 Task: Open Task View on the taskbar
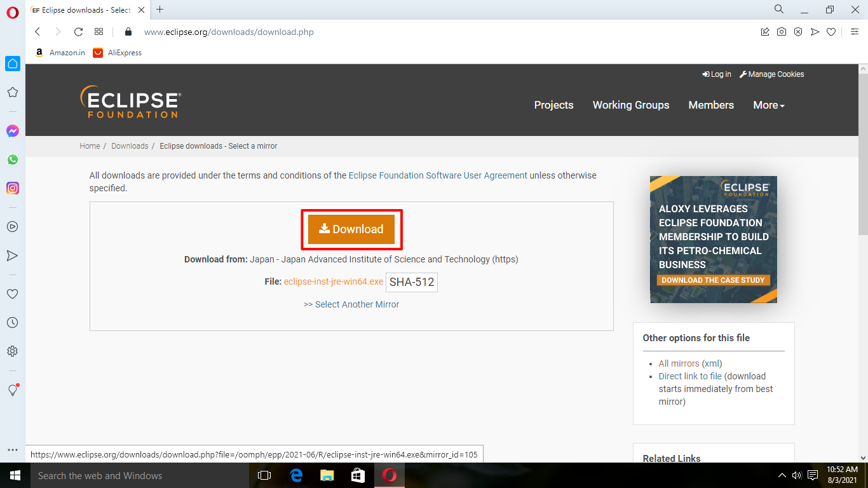click(x=264, y=475)
